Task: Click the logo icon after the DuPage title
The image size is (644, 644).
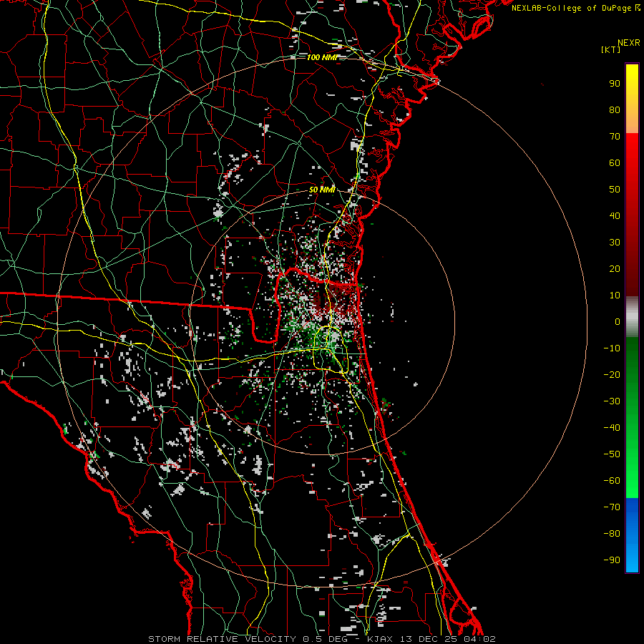Action: click(x=637, y=8)
